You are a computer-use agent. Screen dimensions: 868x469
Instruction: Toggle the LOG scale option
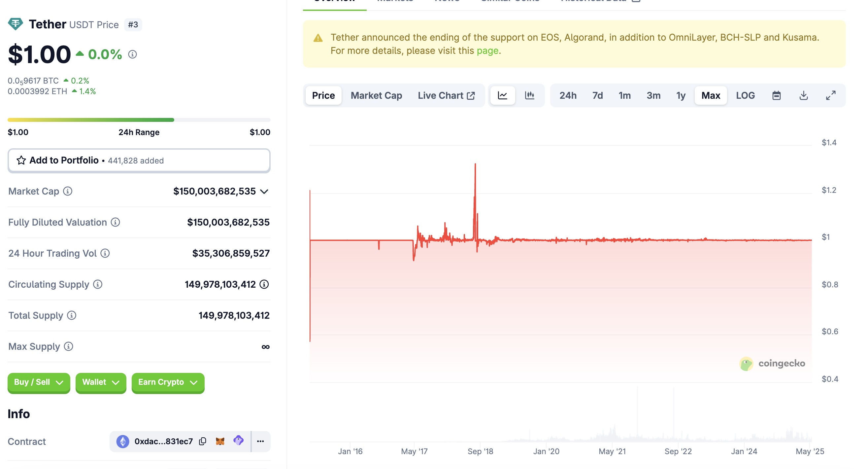pos(745,95)
